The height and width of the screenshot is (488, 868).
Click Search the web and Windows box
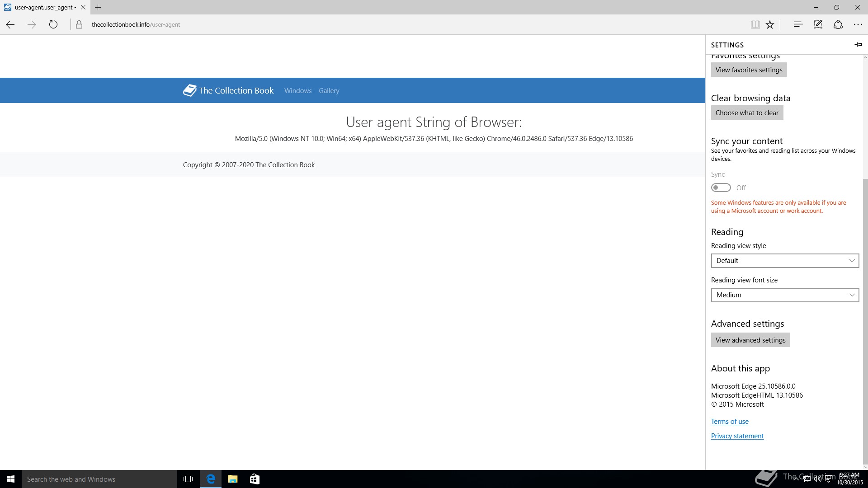point(99,479)
